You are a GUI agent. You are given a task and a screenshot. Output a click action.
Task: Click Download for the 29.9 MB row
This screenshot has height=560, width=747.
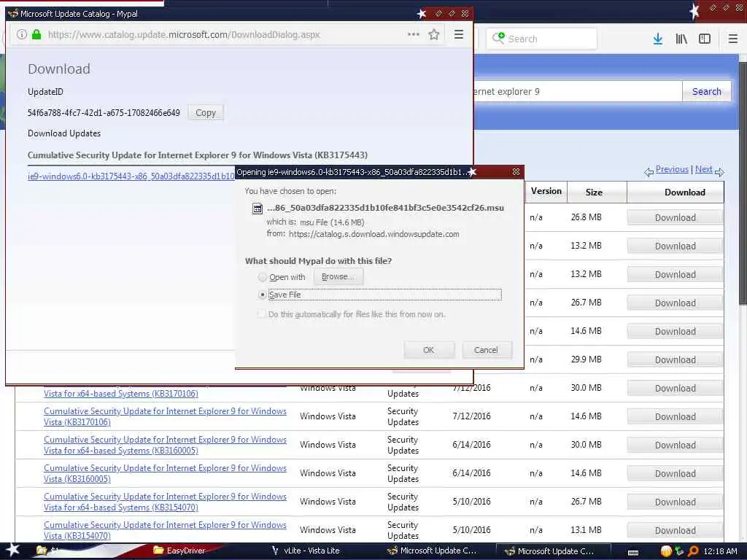(x=675, y=360)
